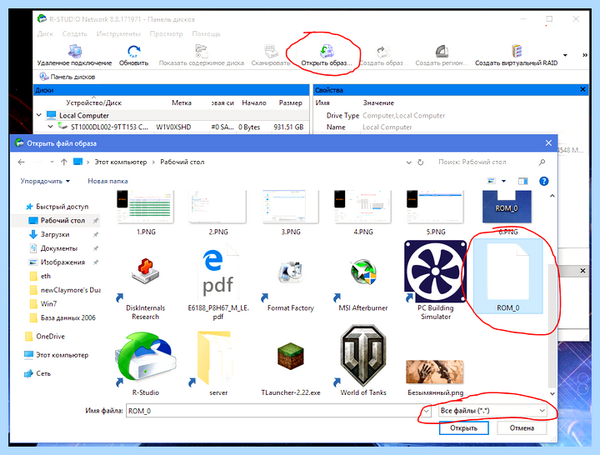Click the Поиск: Рабочий стол search field
This screenshot has width=600, height=455.
(x=491, y=162)
